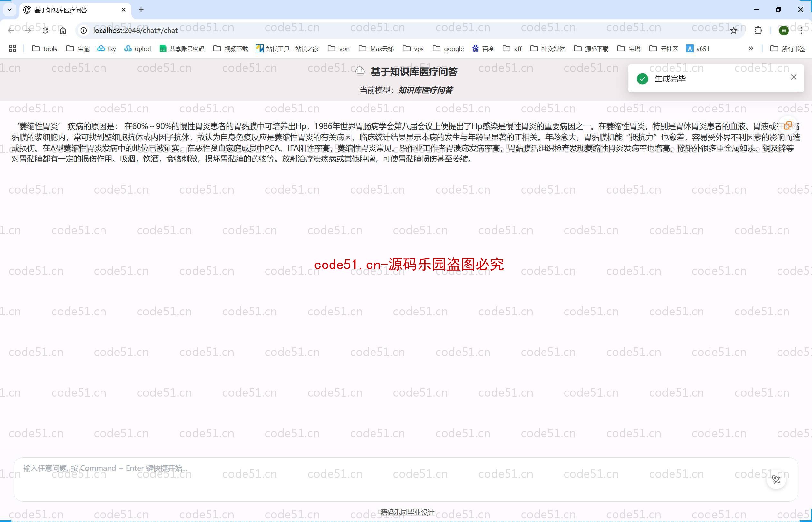Select the 基于知识库医疗问答 tab
Image resolution: width=812 pixels, height=522 pixels.
[x=75, y=10]
